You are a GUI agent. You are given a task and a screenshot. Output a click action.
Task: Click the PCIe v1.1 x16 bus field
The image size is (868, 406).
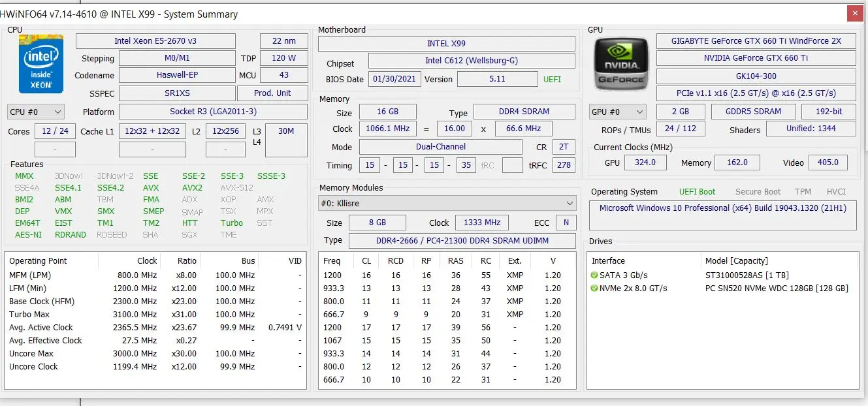(756, 93)
